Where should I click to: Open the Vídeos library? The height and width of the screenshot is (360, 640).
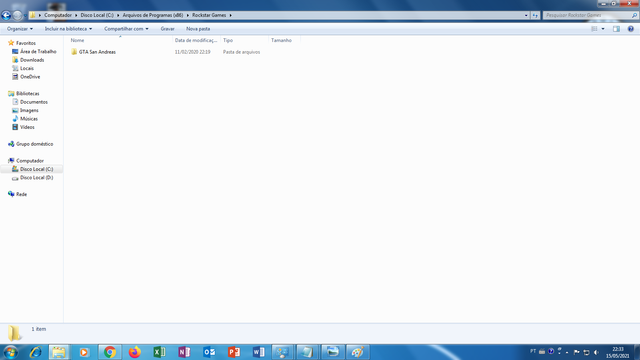[x=27, y=127]
